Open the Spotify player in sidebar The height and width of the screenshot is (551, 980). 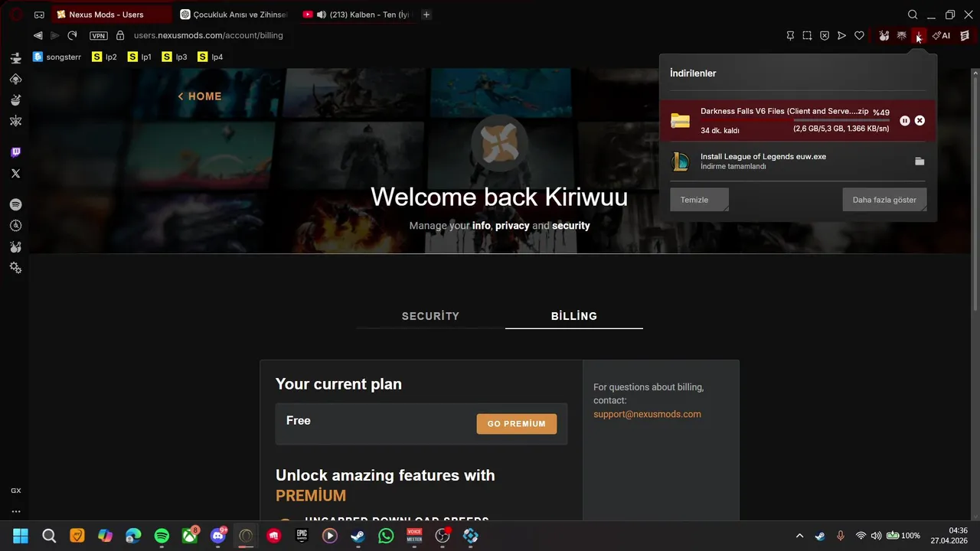[x=15, y=205]
